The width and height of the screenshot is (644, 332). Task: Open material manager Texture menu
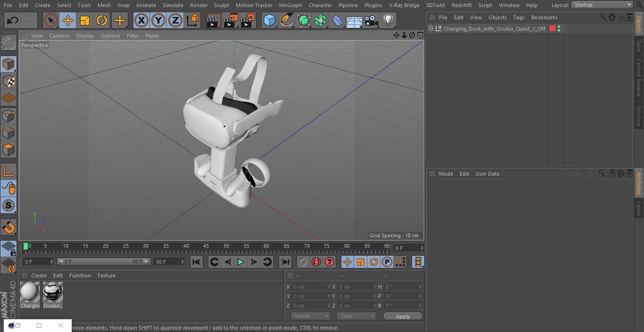point(106,275)
